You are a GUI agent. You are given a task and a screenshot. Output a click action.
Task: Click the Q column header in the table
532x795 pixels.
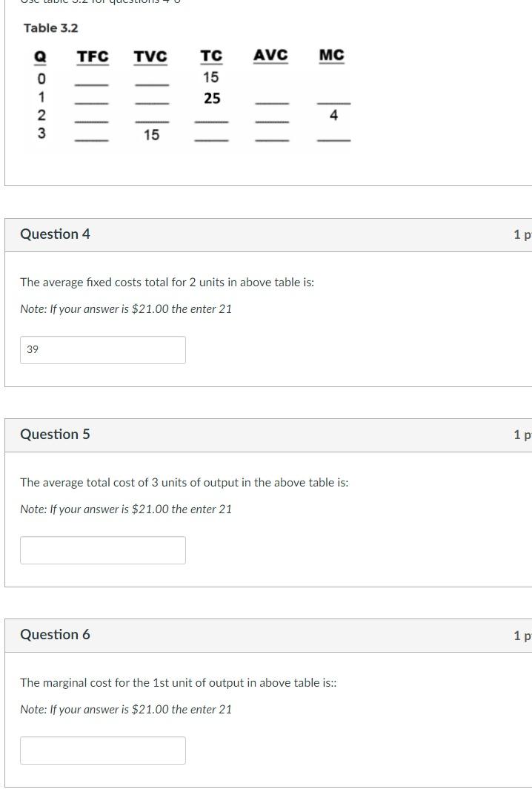coord(39,54)
